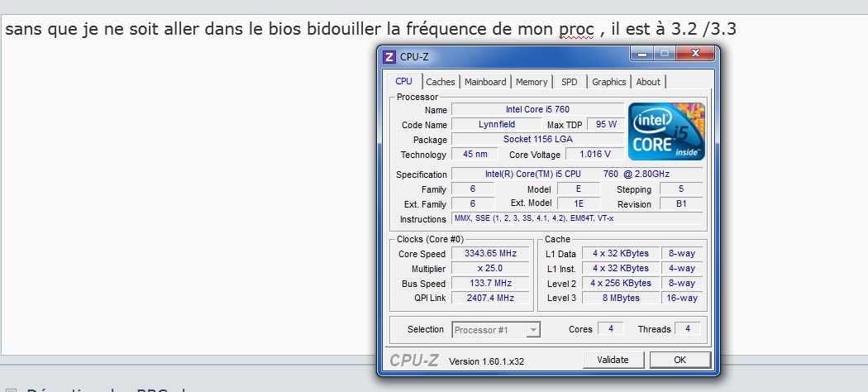This screenshot has width=868, height=392.
Task: Click the OK button
Action: coord(680,360)
